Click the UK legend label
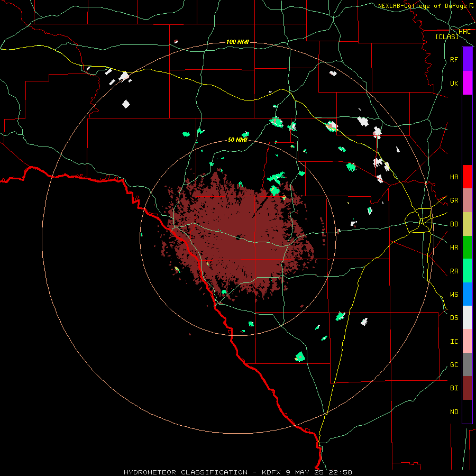The width and height of the screenshot is (476, 476). [x=454, y=83]
